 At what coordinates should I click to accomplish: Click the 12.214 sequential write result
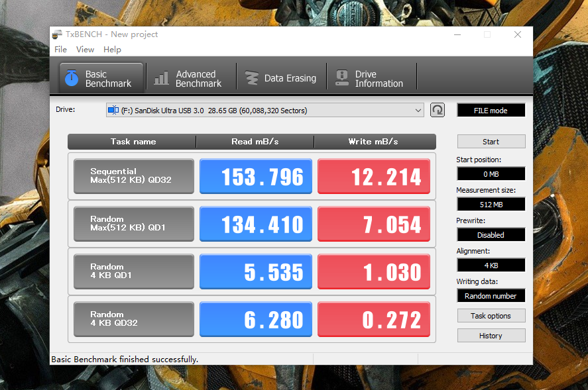click(x=374, y=176)
